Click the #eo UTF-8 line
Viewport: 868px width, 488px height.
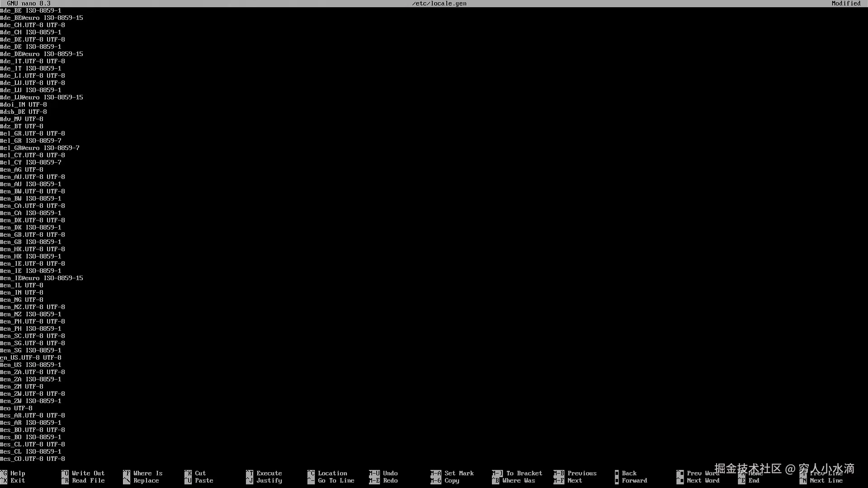point(16,408)
